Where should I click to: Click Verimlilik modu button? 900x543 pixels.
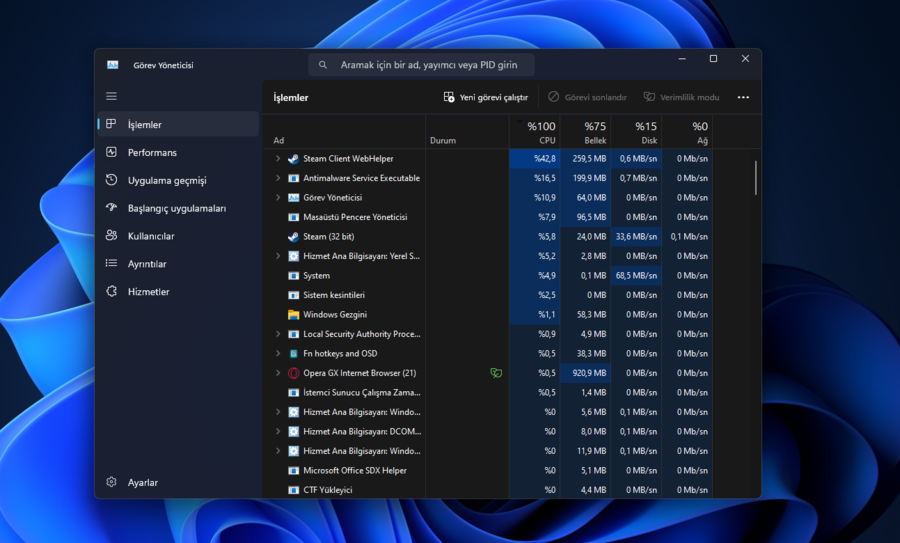pyautogui.click(x=681, y=98)
